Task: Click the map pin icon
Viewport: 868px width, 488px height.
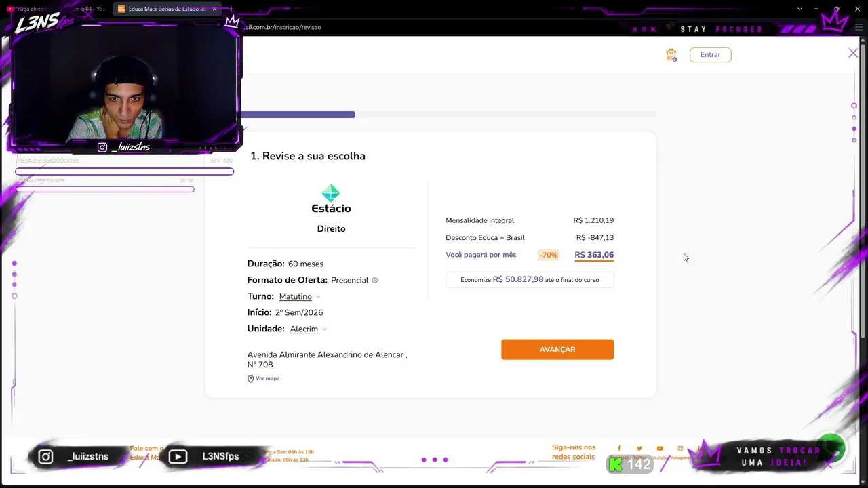Action: [250, 379]
